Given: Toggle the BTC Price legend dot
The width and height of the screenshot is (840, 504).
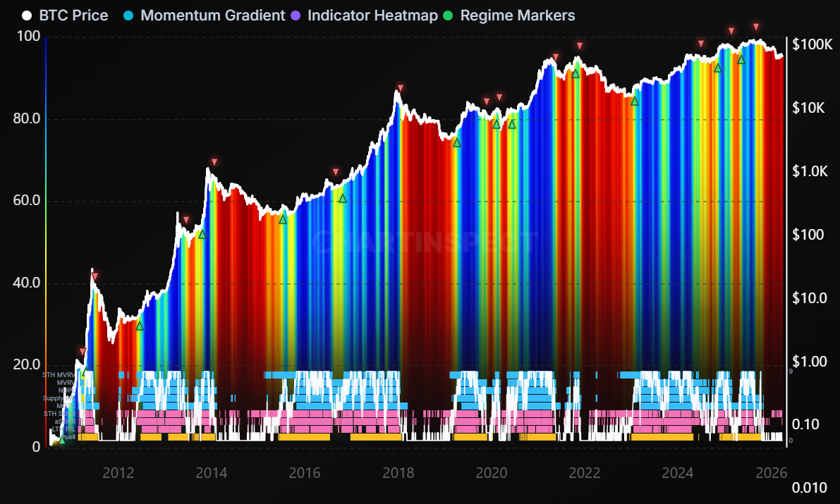Looking at the screenshot, I should [26, 15].
